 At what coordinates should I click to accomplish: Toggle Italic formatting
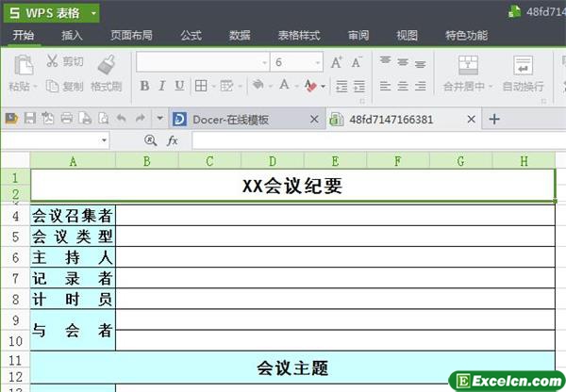click(164, 86)
